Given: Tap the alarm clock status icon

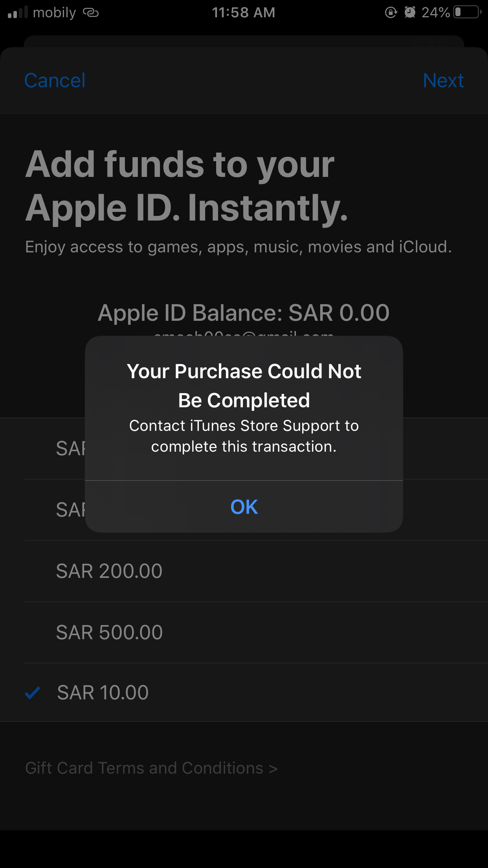Looking at the screenshot, I should pos(410,12).
